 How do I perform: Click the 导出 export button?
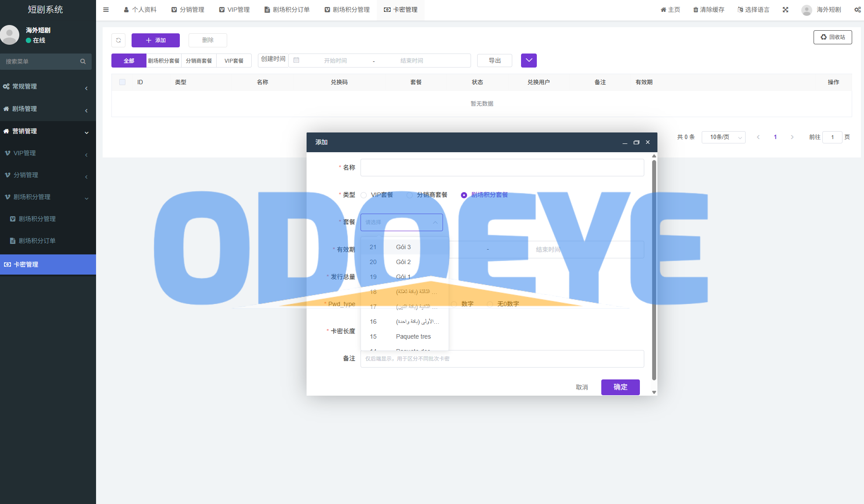pyautogui.click(x=494, y=61)
